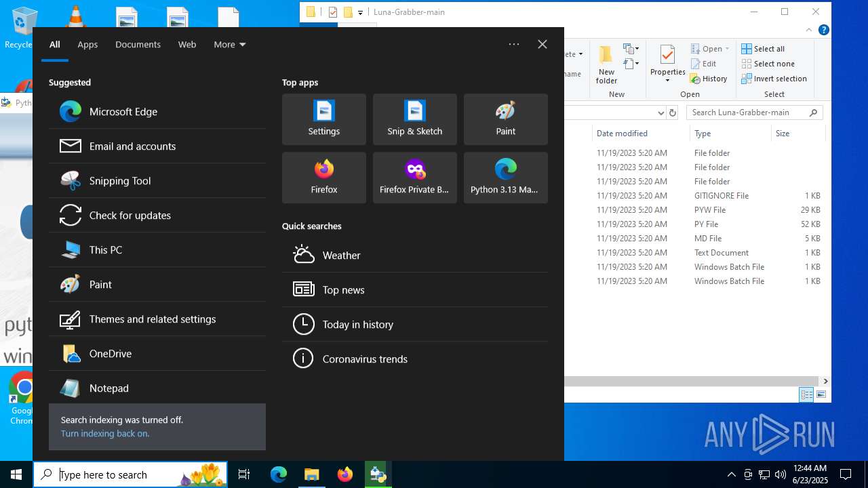Viewport: 868px width, 488px height.
Task: Open Properties in Explorer ribbon
Action: click(x=668, y=65)
